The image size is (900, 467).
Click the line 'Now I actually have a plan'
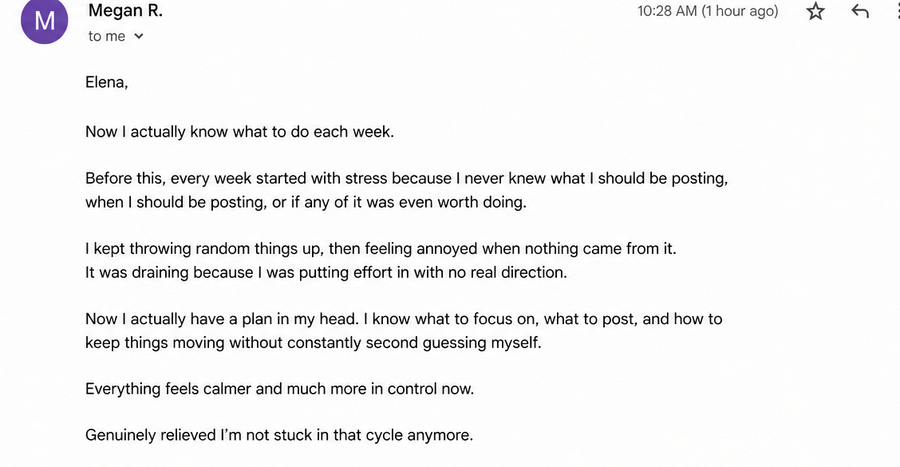coord(404,319)
